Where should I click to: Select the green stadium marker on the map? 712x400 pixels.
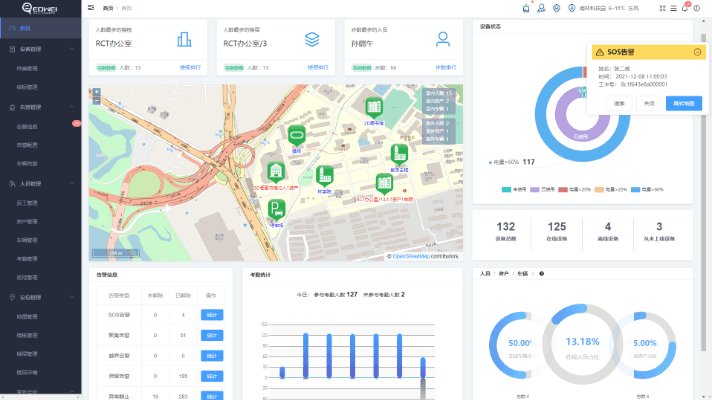[x=297, y=135]
